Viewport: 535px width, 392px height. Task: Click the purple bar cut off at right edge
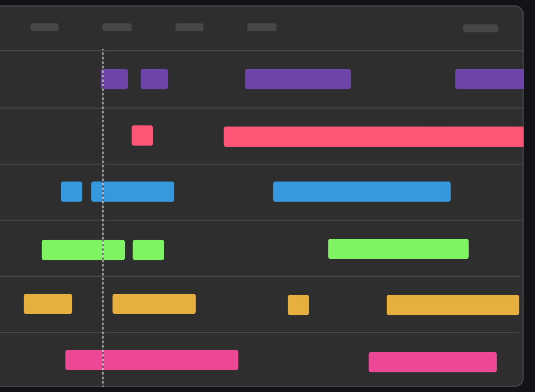(x=489, y=79)
